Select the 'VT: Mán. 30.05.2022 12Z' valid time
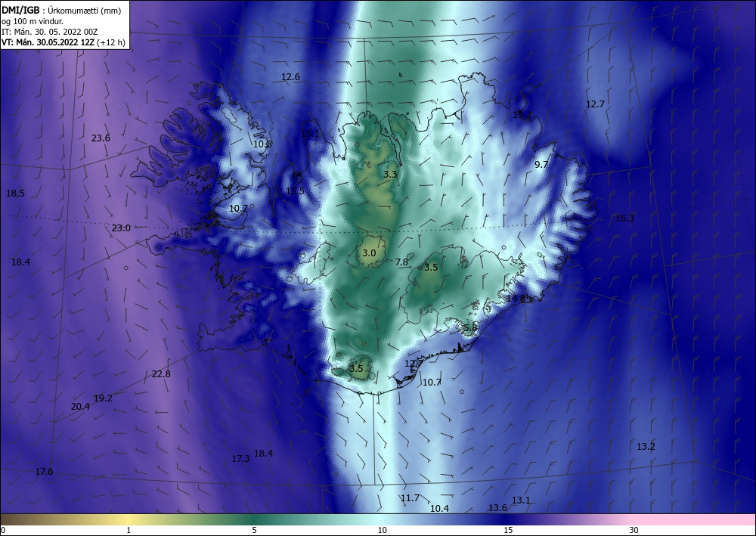 pos(48,42)
